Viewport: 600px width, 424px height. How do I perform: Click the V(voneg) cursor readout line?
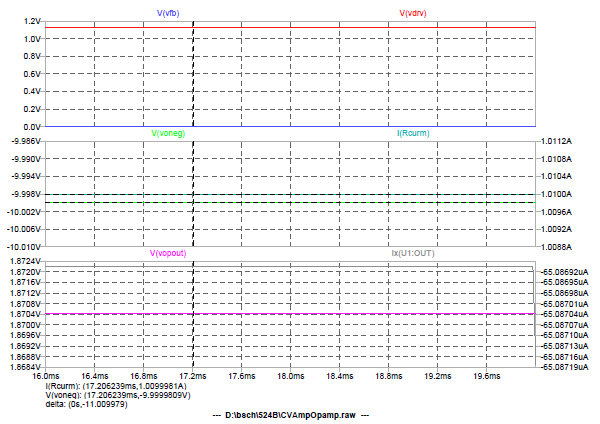pyautogui.click(x=118, y=395)
